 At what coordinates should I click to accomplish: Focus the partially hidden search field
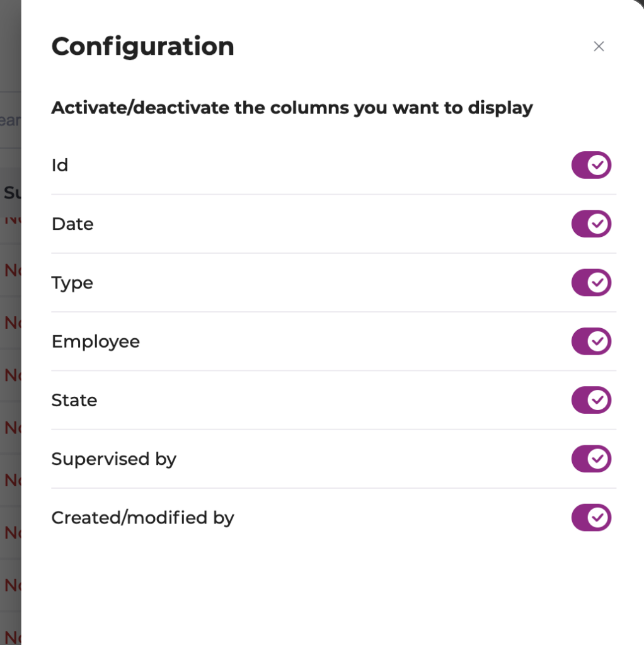(x=10, y=120)
